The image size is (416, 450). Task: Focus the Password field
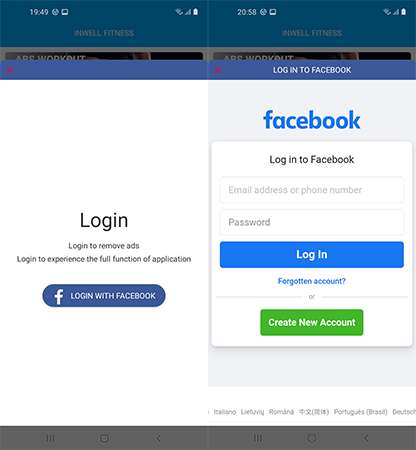coord(312,222)
